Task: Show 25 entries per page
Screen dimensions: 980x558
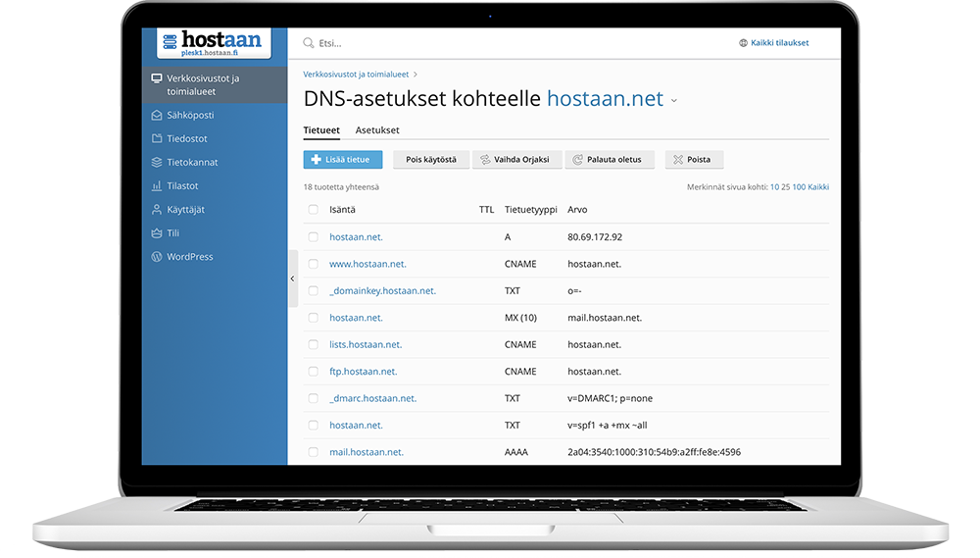Action: tap(786, 187)
